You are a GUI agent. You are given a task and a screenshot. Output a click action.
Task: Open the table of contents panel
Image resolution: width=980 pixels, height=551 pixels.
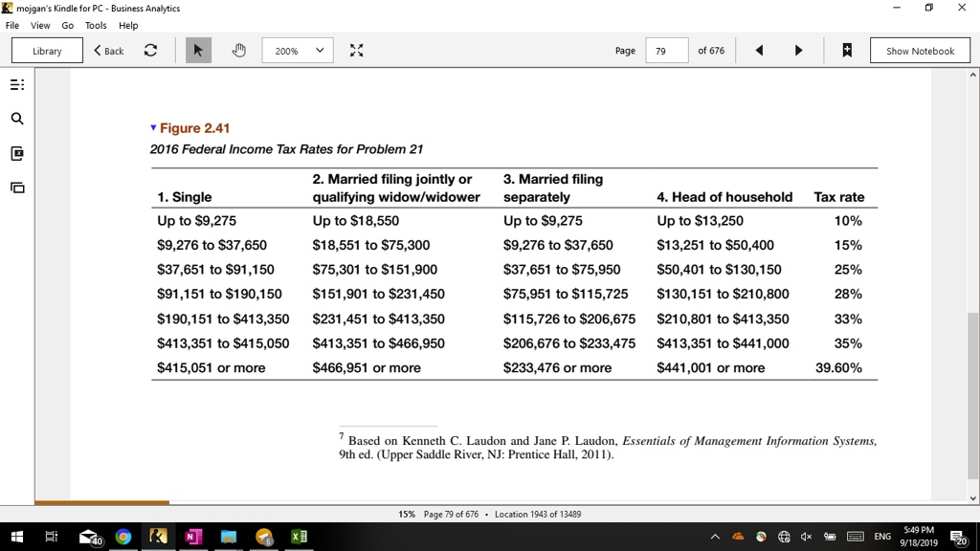pyautogui.click(x=16, y=84)
